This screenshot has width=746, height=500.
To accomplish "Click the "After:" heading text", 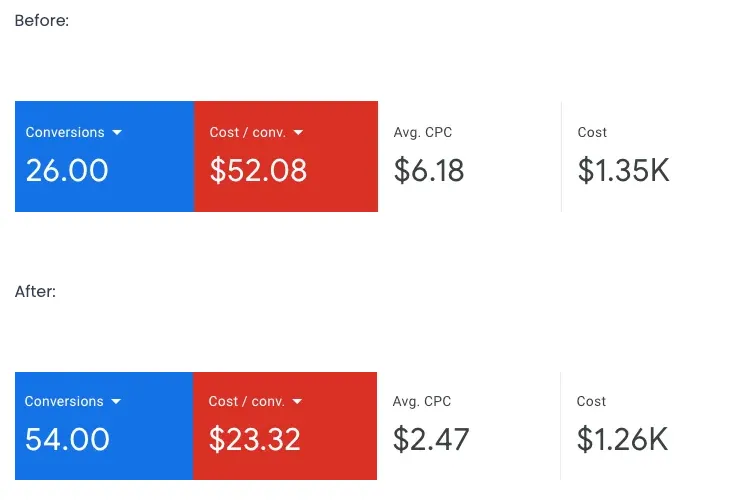I will tap(36, 292).
